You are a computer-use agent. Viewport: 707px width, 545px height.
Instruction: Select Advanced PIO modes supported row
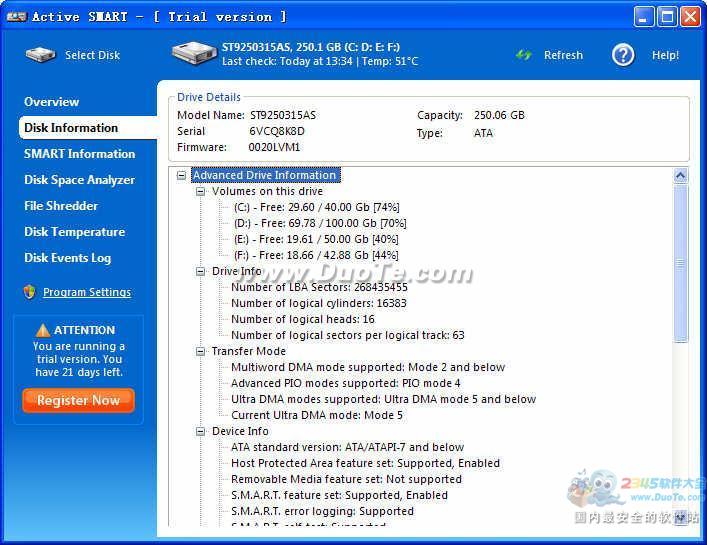(x=346, y=383)
